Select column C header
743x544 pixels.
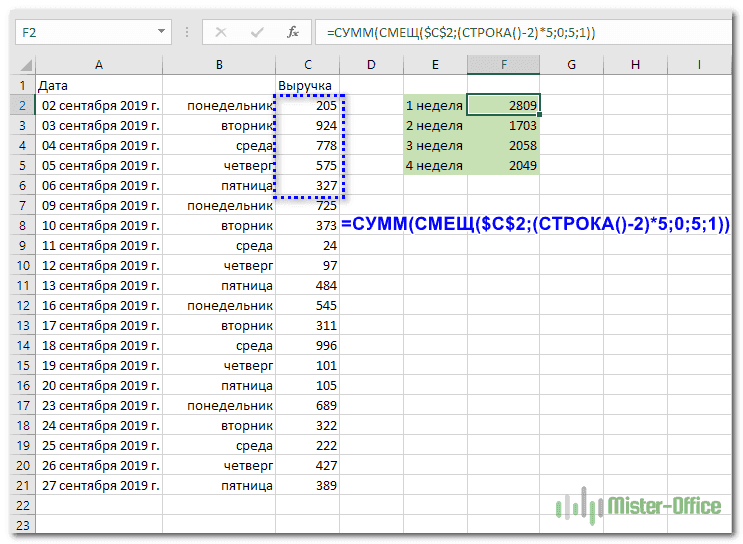(305, 65)
